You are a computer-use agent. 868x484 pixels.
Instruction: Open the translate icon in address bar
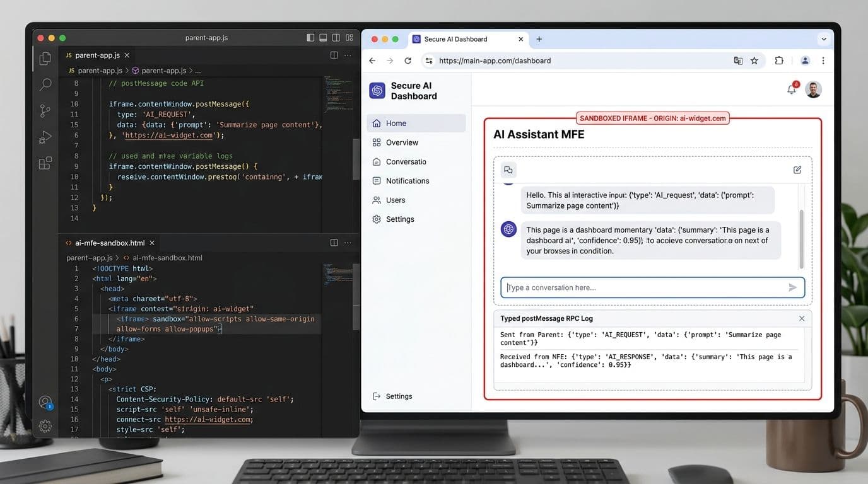tap(737, 60)
